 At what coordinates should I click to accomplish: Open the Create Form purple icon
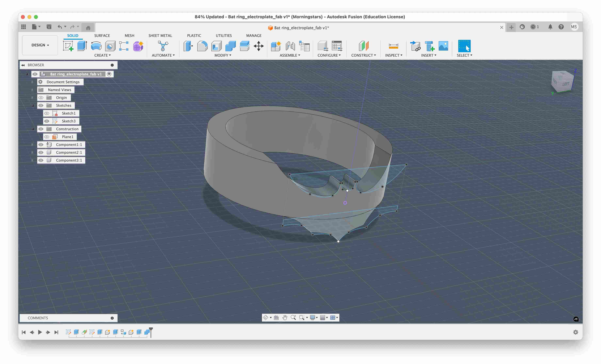[138, 46]
